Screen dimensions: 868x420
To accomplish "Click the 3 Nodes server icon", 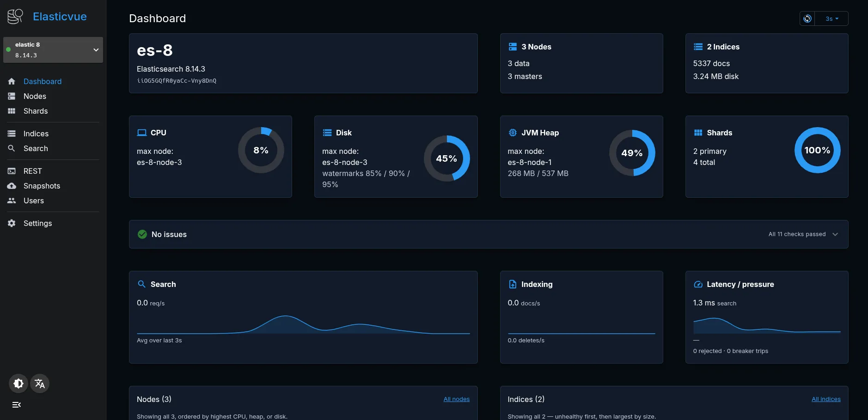I will point(513,47).
